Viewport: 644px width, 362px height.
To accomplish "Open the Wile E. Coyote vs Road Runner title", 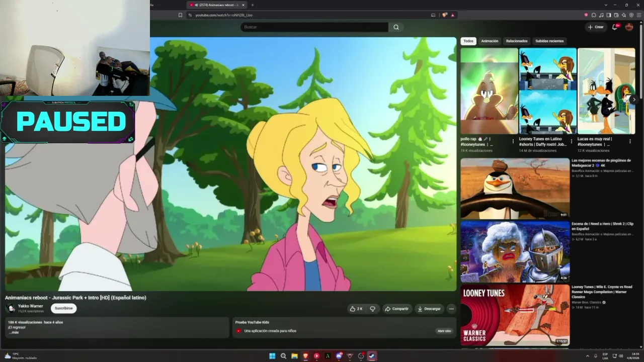I will (602, 292).
